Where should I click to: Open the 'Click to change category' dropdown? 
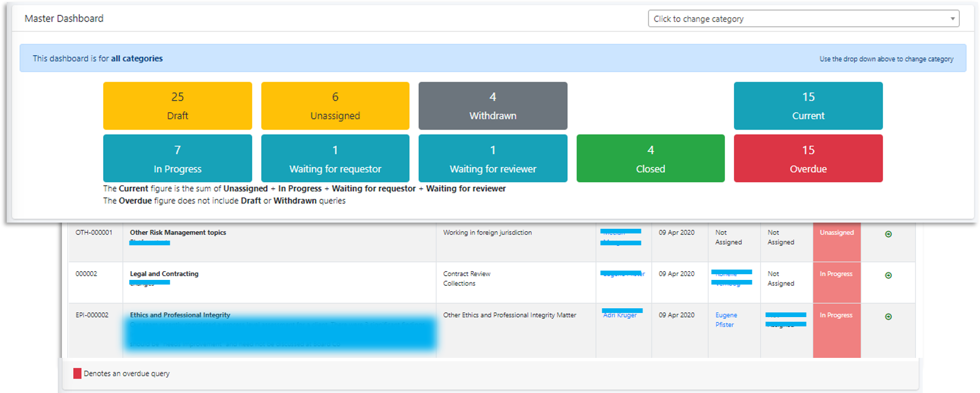tap(803, 19)
